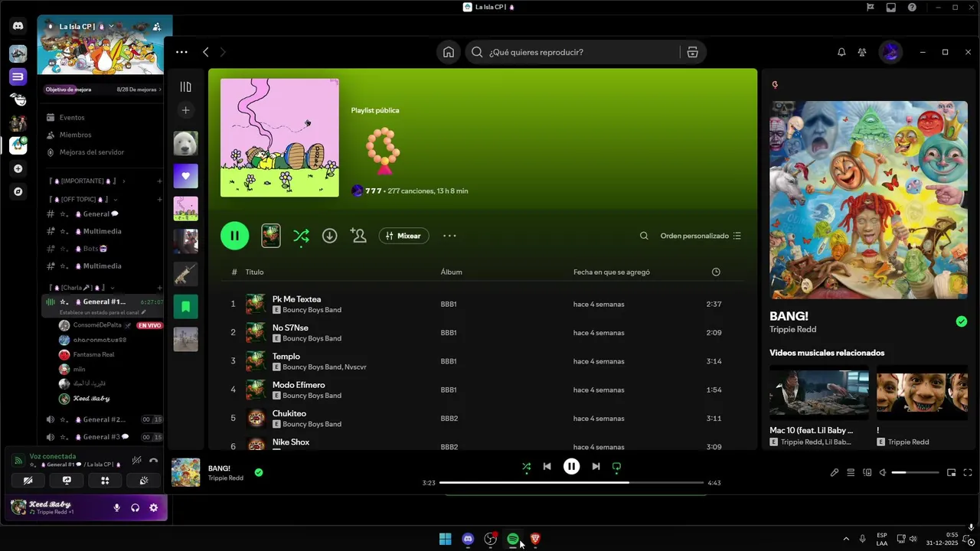Viewport: 980px width, 551px height.
Task: Open artist Bouncy Boys Band under No S7Nse
Action: (x=312, y=338)
